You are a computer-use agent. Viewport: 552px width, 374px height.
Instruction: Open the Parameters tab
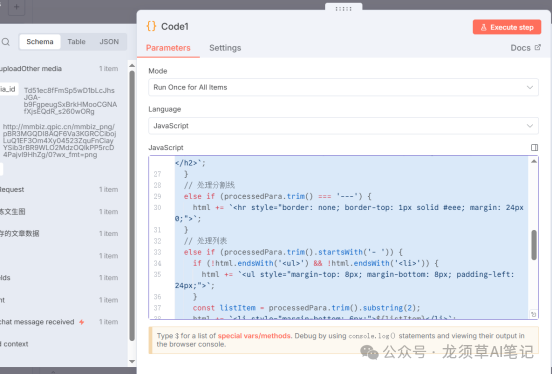point(168,48)
